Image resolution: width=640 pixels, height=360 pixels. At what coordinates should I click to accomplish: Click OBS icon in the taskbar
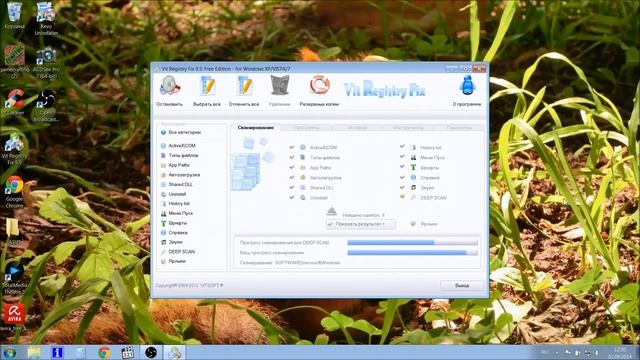[151, 353]
